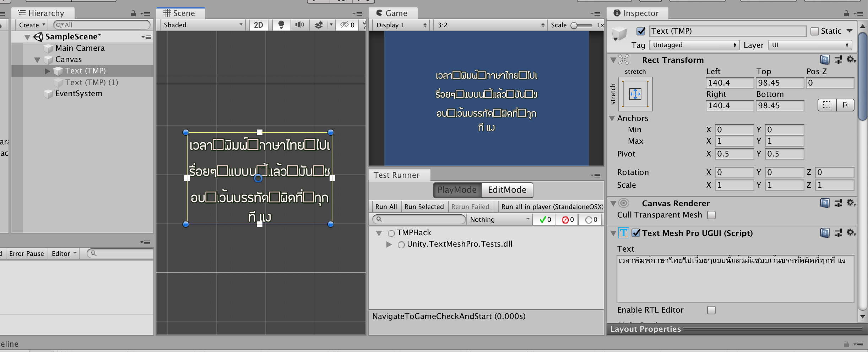
Task: Click hidden objects eye icon in Scene
Action: (x=347, y=25)
